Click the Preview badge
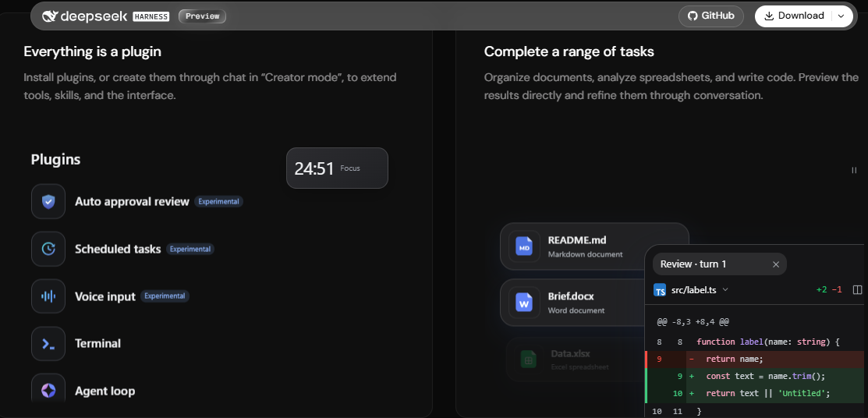868x418 pixels. [x=202, y=16]
